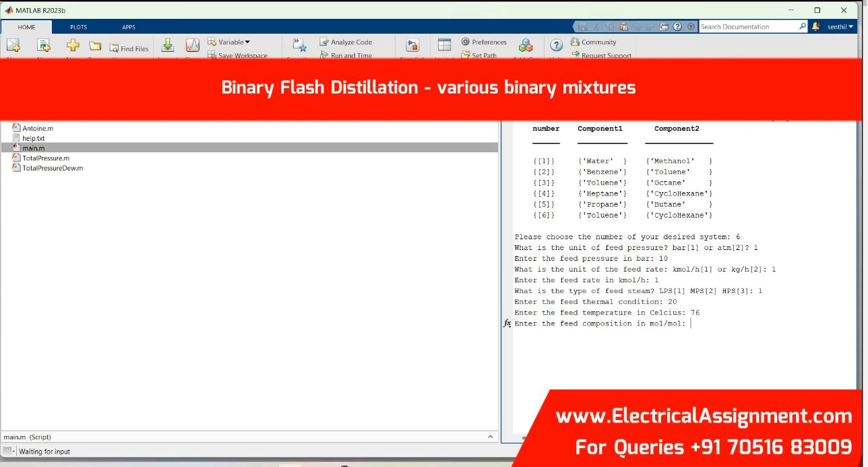Viewport: 868px width, 467px height.
Task: Click the fx function browser icon
Action: [x=507, y=323]
